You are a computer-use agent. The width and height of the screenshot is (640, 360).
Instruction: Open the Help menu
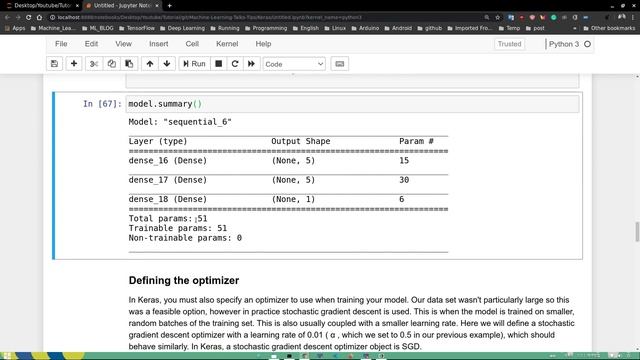click(263, 44)
